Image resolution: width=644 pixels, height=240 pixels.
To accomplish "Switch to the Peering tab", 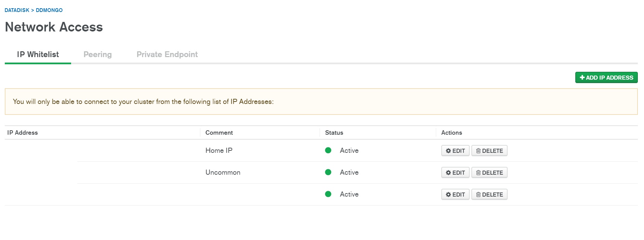I will click(x=97, y=55).
